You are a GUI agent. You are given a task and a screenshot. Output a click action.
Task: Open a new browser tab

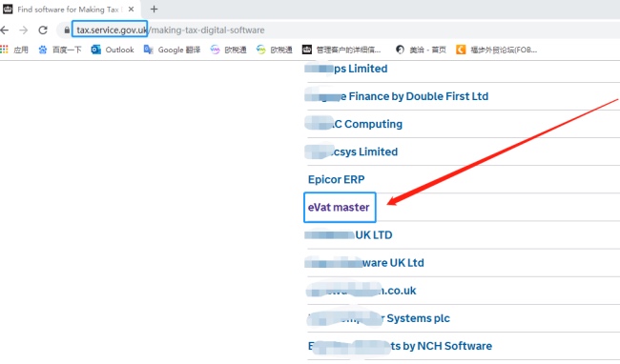pyautogui.click(x=155, y=10)
